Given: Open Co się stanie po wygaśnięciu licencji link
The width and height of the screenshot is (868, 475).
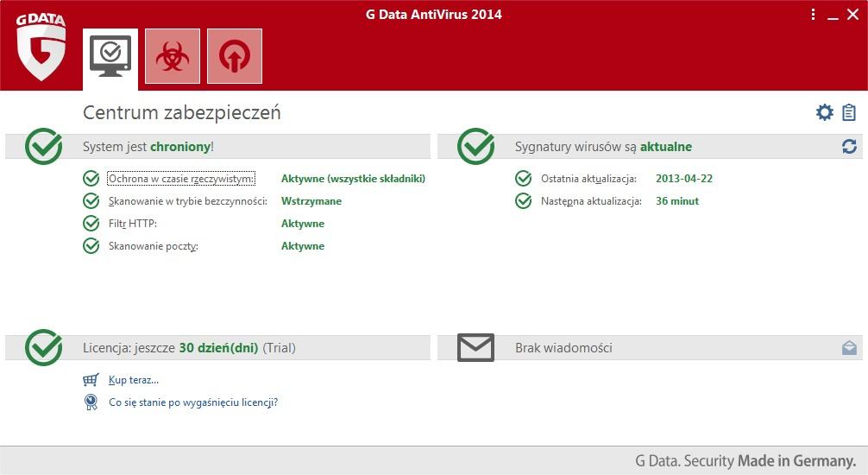Looking at the screenshot, I should tap(193, 402).
